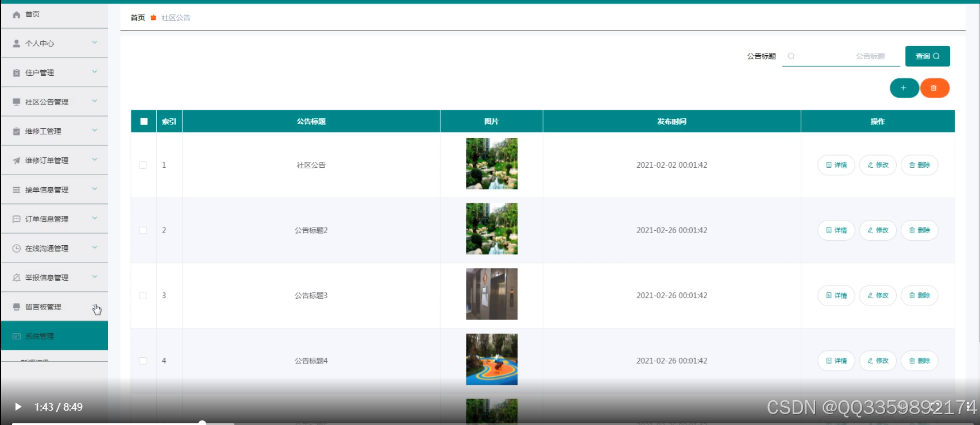Check the checkbox for row 公告标题2
980x425 pixels.
tap(143, 230)
